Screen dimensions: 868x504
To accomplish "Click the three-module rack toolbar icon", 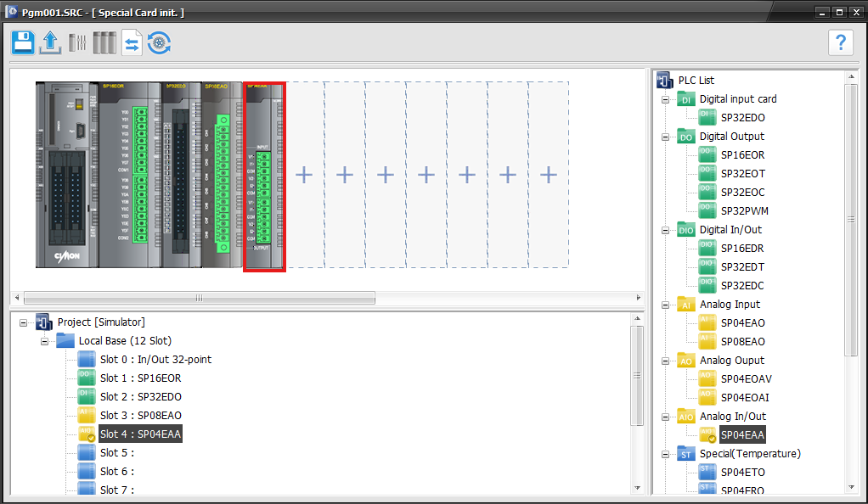I will click(104, 42).
